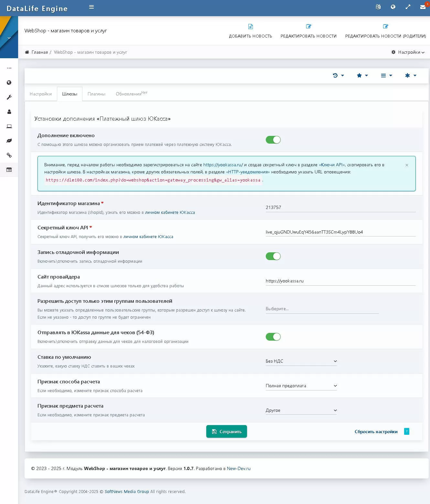Open the history clock dropdown menu
430x504 pixels.
click(338, 75)
